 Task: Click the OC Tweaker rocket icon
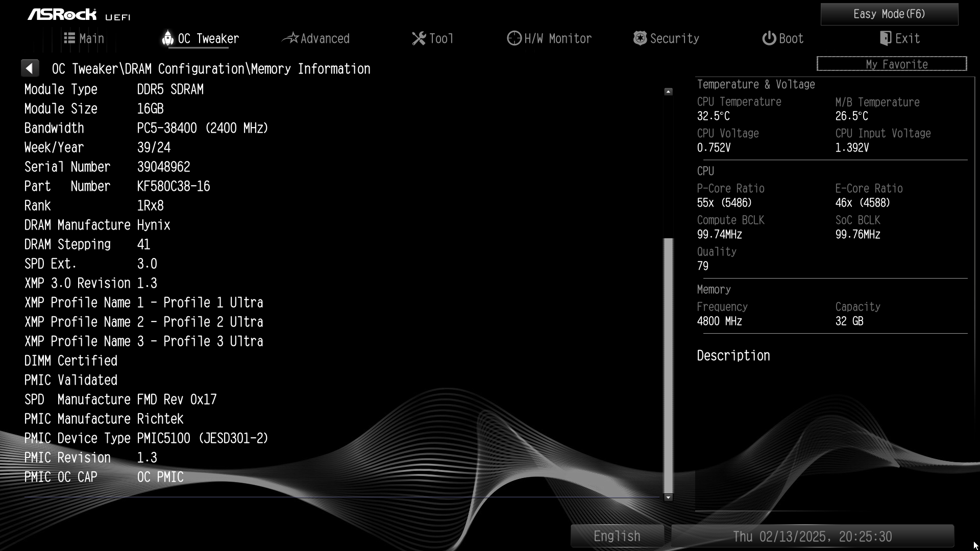pyautogui.click(x=167, y=38)
